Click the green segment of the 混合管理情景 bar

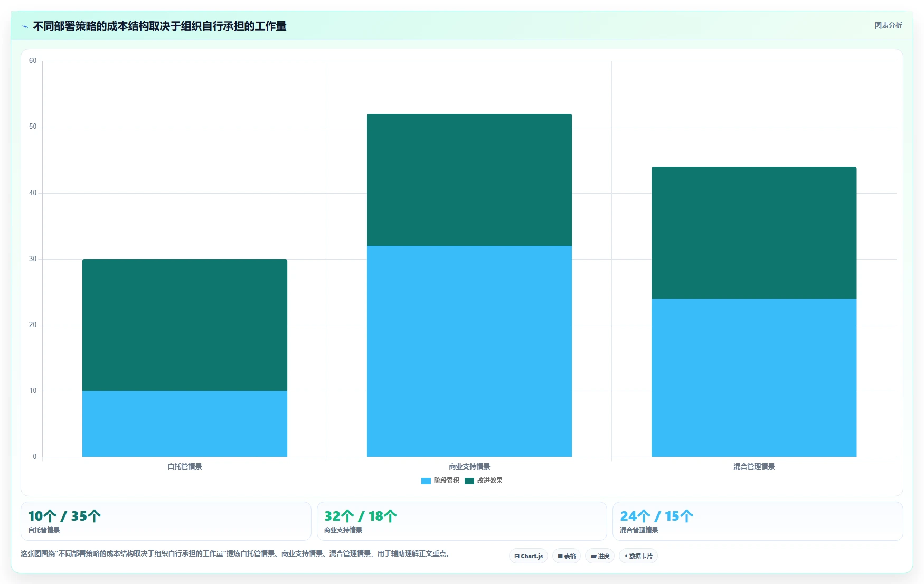coord(754,233)
